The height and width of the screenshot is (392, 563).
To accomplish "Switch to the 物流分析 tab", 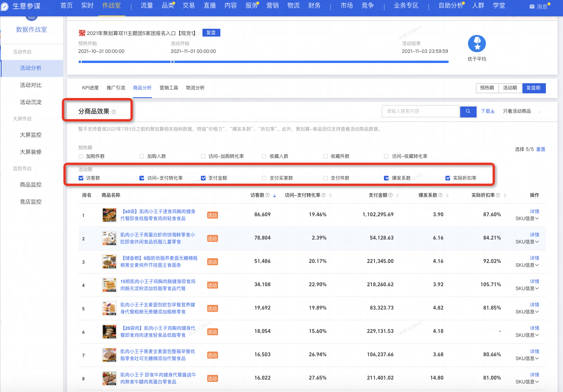I will [195, 88].
